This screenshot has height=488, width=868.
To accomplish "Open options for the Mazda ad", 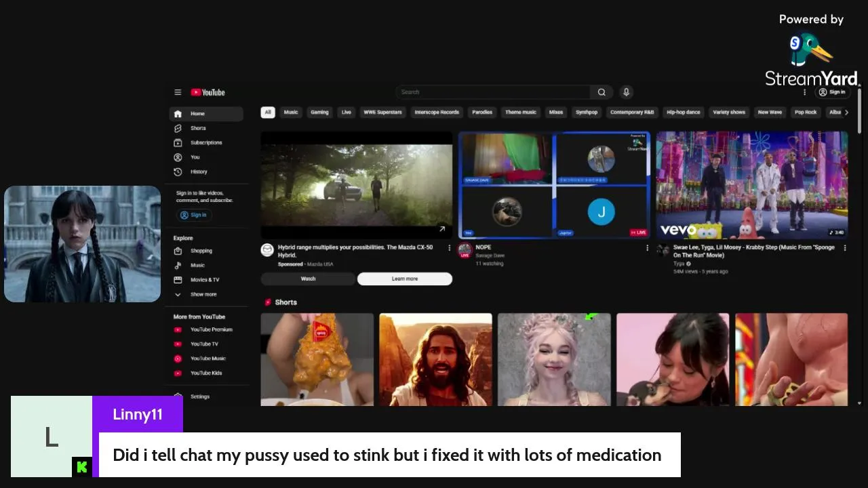I will (449, 248).
